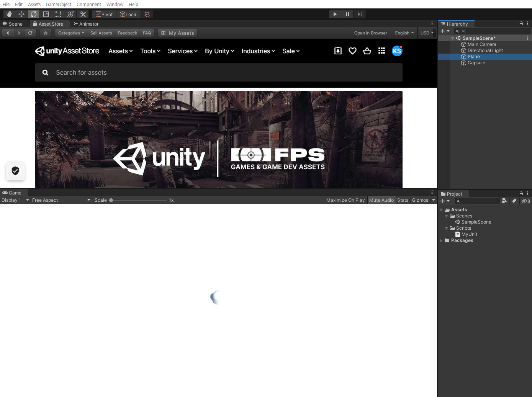Click the Unity Asset Store logo

pos(67,51)
